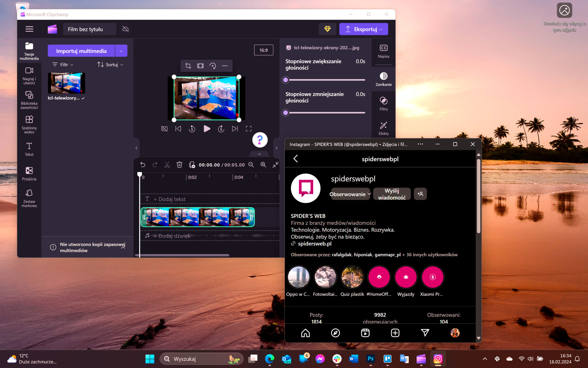Open Instagram home icon
Screen dimensions: 588x368
click(x=305, y=333)
